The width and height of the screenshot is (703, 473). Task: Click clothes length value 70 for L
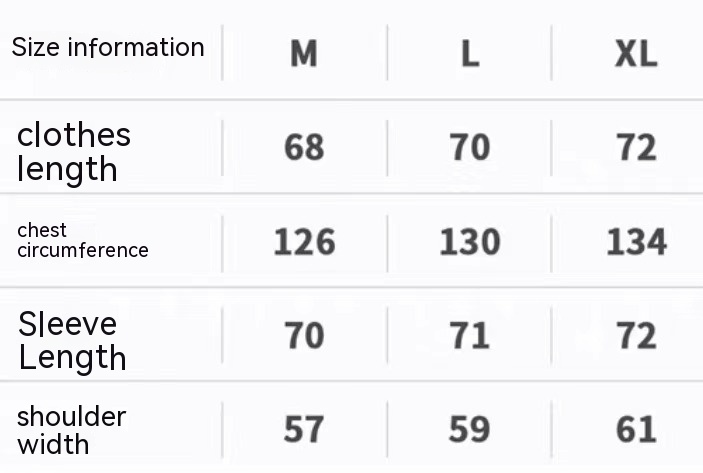pos(469,148)
